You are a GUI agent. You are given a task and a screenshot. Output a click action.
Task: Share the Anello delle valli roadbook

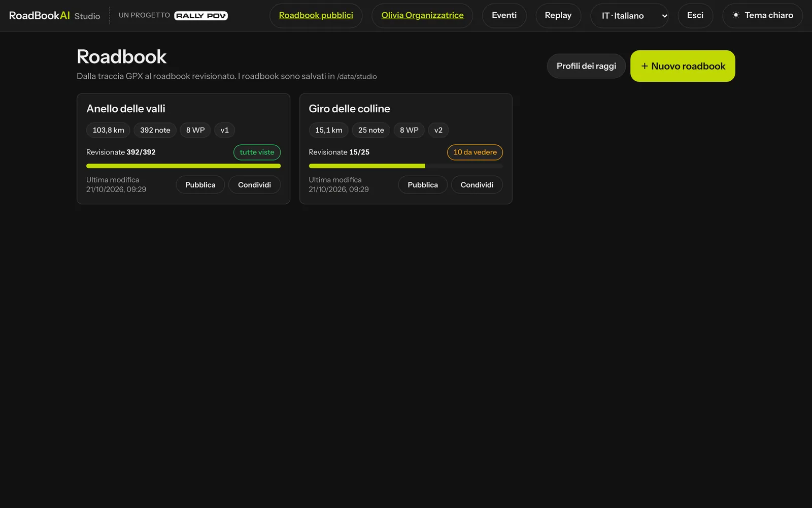[x=254, y=185]
